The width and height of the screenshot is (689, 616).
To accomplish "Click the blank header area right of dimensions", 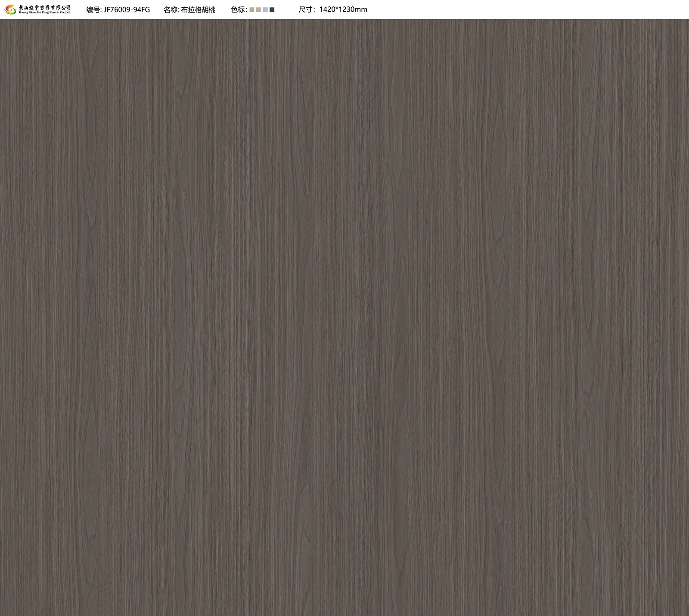I will pyautogui.click(x=517, y=9).
